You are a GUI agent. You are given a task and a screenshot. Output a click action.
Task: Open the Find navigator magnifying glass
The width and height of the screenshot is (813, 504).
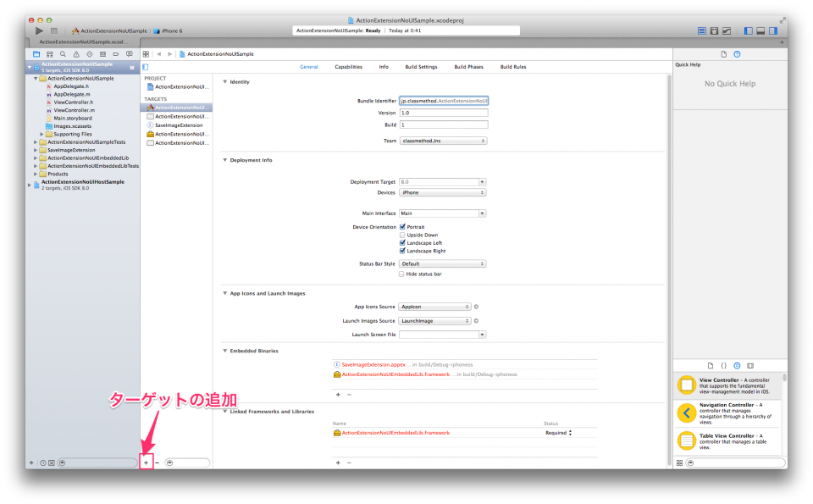[x=62, y=53]
